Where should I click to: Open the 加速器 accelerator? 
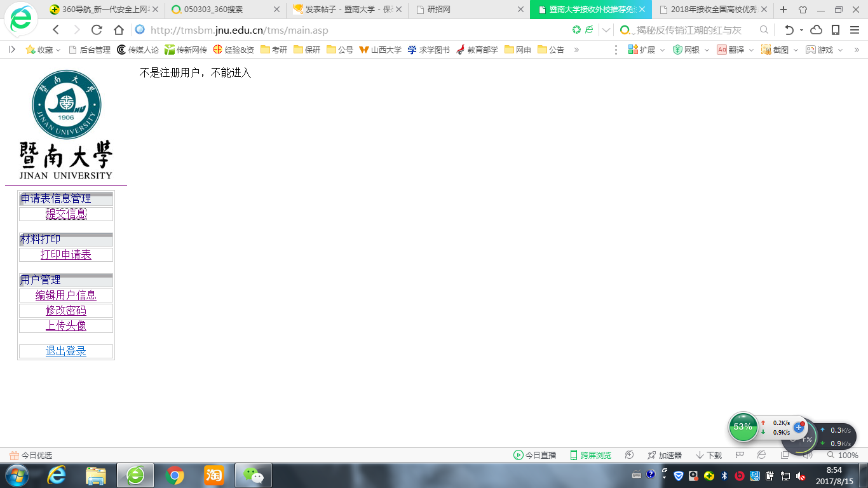[x=665, y=456]
